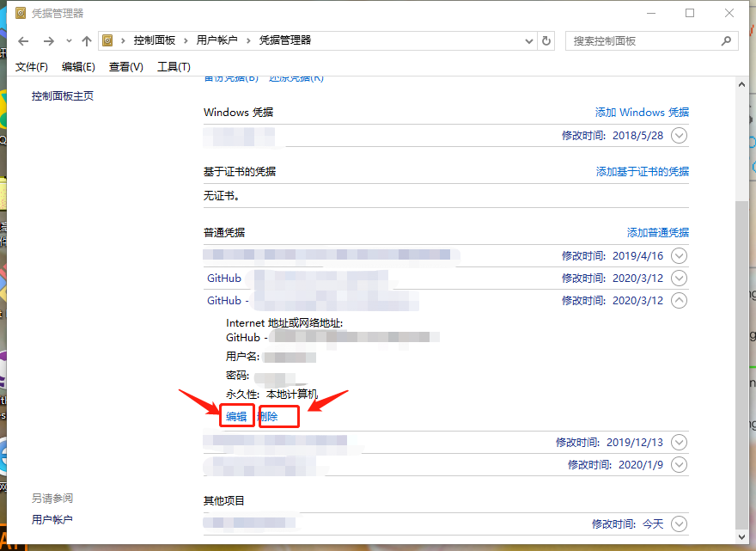The width and height of the screenshot is (756, 551).
Task: Open 控制面板主页 link in sidebar
Action: click(x=63, y=96)
